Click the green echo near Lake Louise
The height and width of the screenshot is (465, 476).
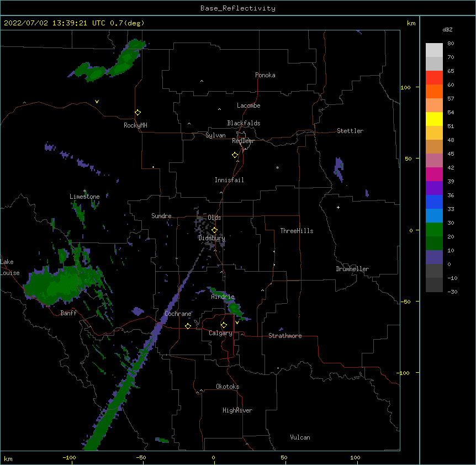[x=56, y=286]
